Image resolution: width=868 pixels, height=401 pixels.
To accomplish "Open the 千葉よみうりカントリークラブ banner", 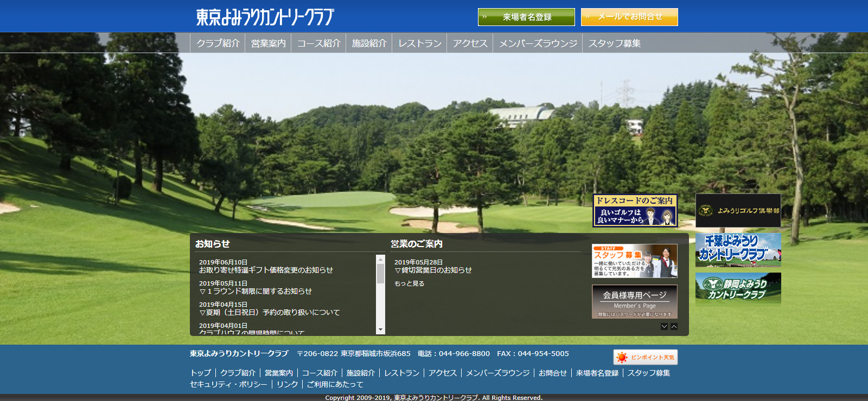I will pyautogui.click(x=738, y=250).
